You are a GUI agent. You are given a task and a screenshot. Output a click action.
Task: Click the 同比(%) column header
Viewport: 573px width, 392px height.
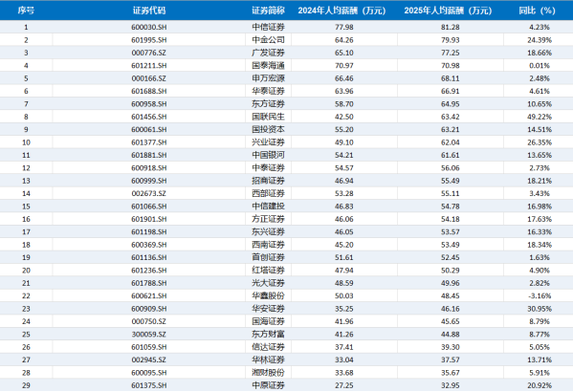click(538, 11)
